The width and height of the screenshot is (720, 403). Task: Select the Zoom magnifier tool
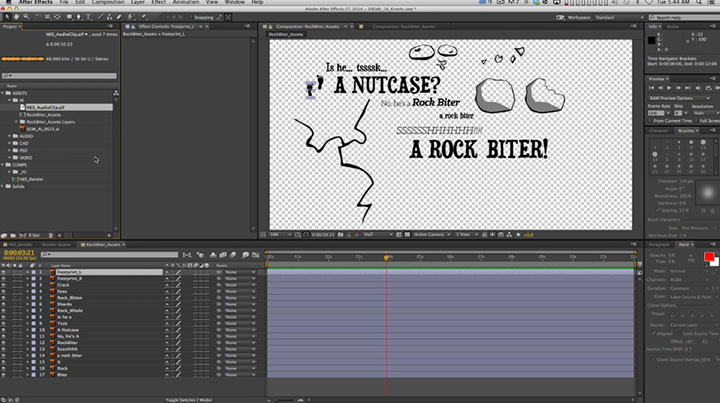point(26,17)
